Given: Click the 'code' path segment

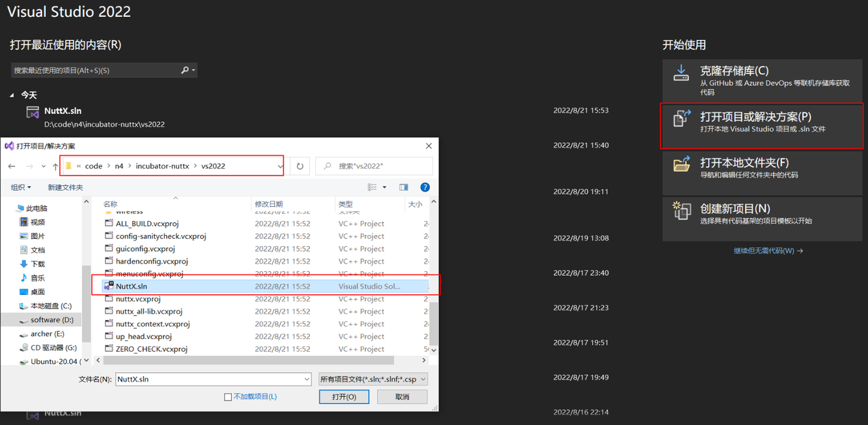Looking at the screenshot, I should (x=94, y=166).
